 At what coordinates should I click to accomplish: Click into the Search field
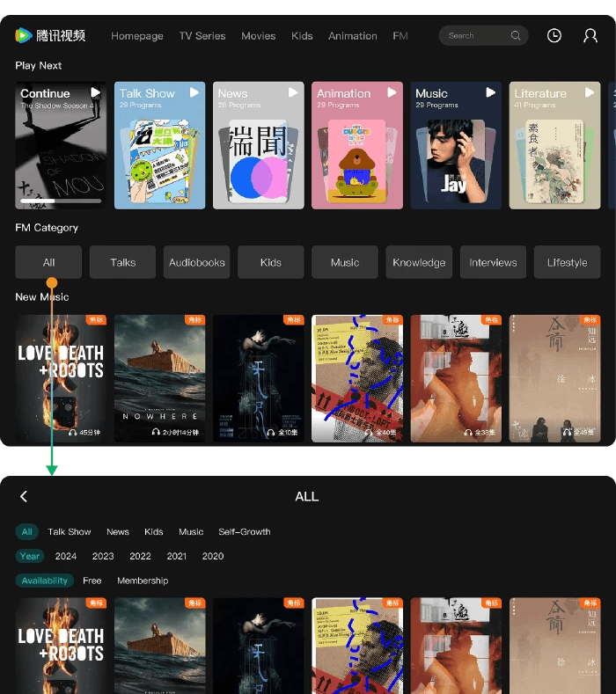483,35
